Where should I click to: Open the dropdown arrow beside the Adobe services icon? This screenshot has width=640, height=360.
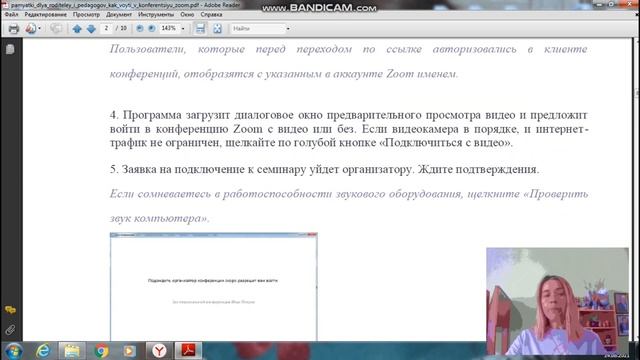click(x=40, y=29)
